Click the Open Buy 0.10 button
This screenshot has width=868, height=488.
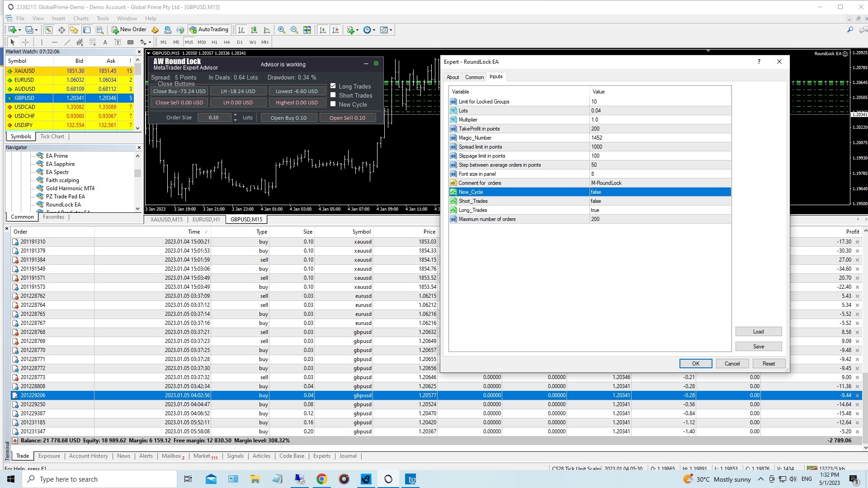pos(288,117)
